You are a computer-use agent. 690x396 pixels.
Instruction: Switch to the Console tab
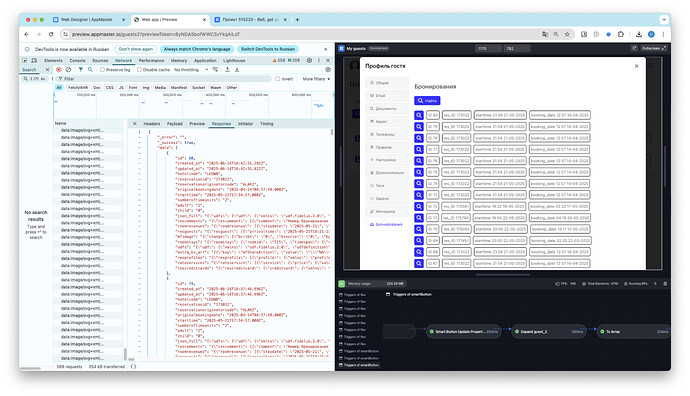77,60
